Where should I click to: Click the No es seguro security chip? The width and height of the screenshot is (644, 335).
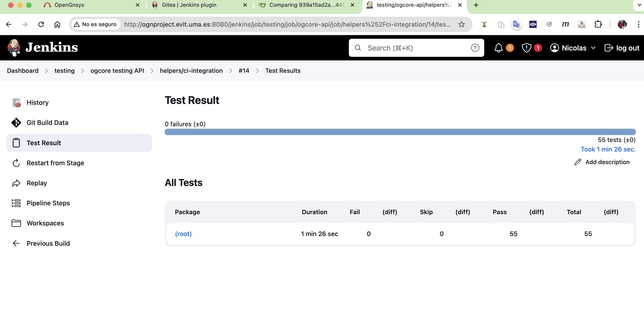95,25
